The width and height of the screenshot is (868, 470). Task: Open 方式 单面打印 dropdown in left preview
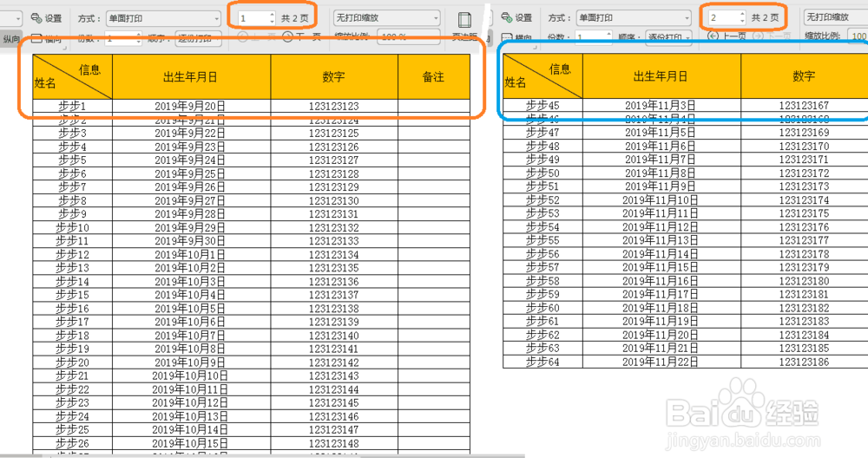pos(163,18)
